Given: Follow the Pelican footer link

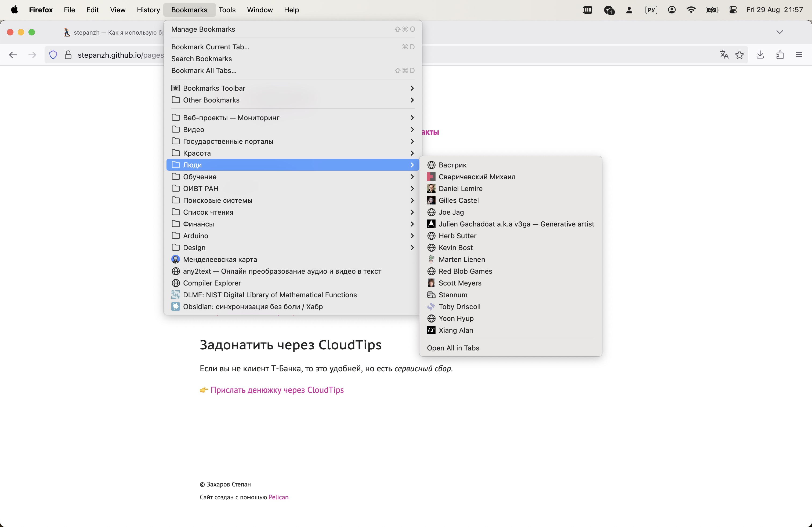Looking at the screenshot, I should click(278, 497).
